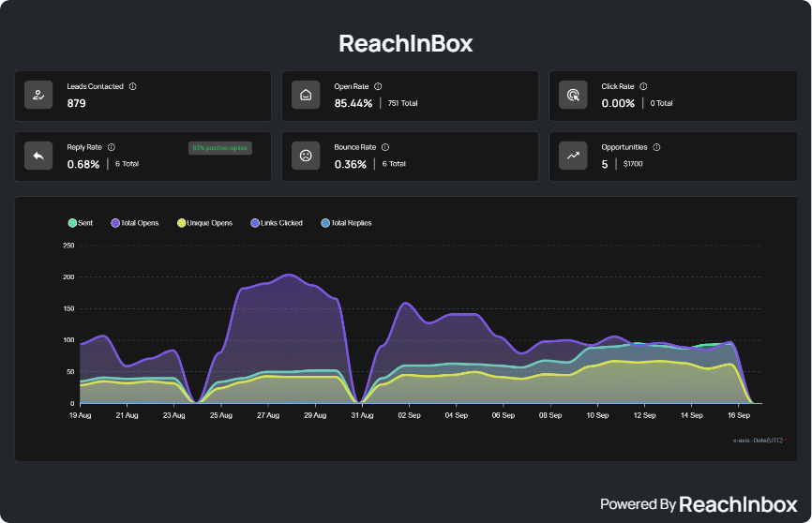Open info tooltip beside Leads Contacted
812x523 pixels.
pos(132,86)
